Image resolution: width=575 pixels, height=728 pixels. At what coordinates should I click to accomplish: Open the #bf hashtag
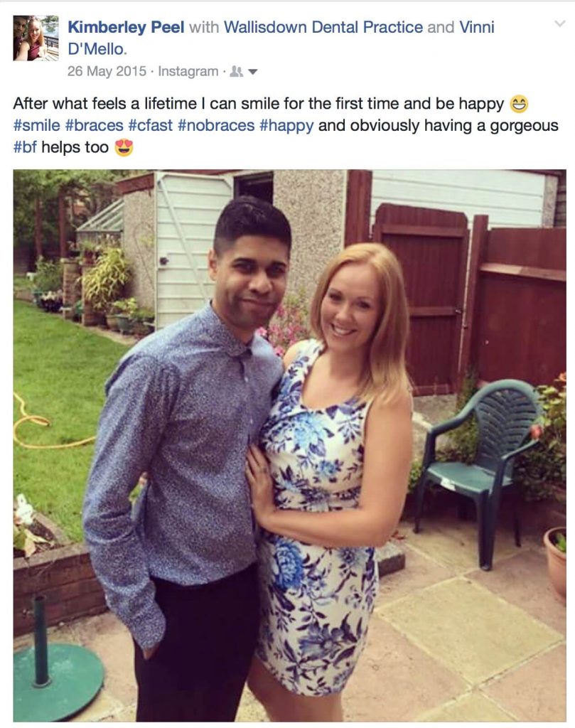click(x=25, y=147)
